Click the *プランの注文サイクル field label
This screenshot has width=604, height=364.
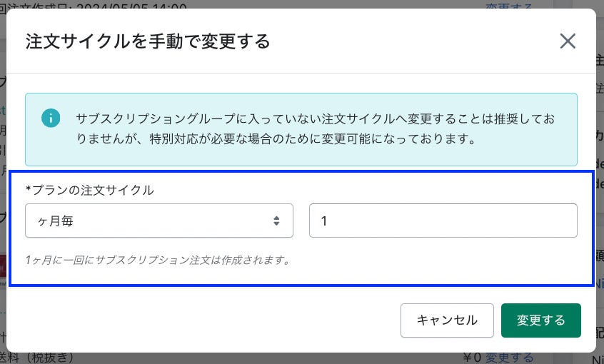coord(89,190)
